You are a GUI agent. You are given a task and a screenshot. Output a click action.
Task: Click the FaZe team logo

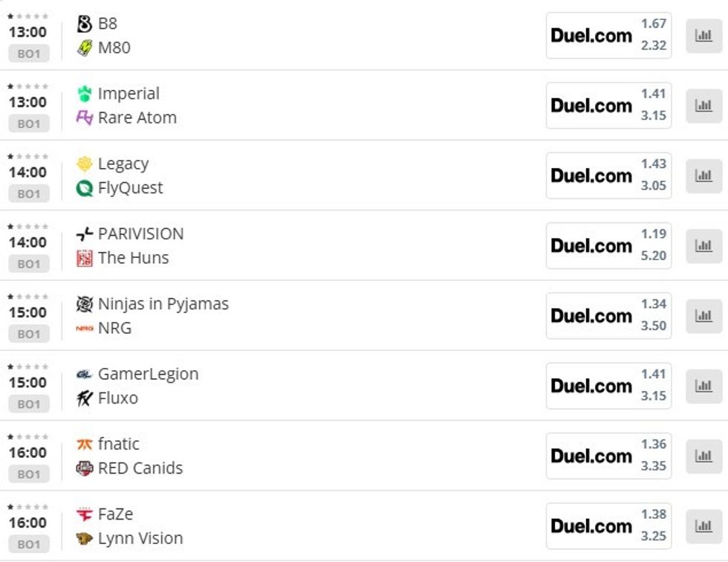click(85, 514)
